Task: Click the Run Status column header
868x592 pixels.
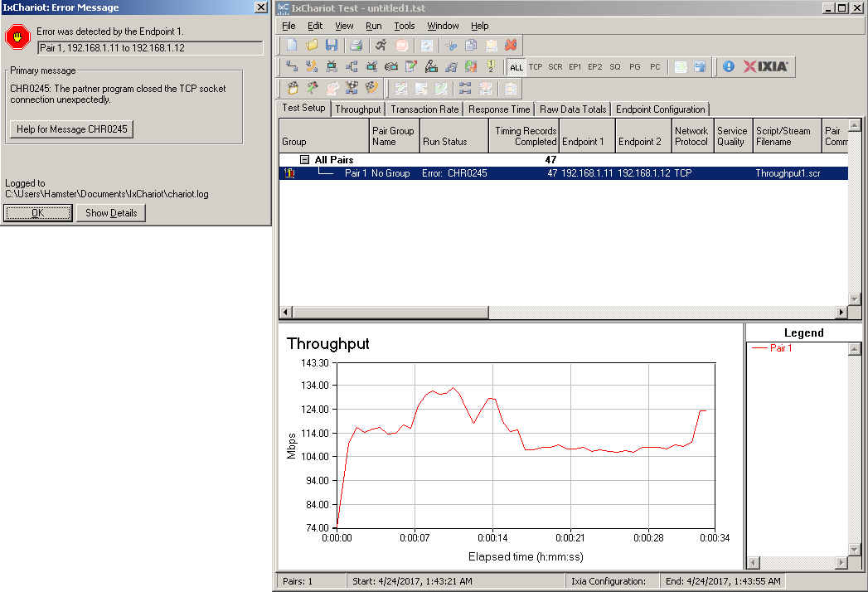Action: [x=454, y=136]
